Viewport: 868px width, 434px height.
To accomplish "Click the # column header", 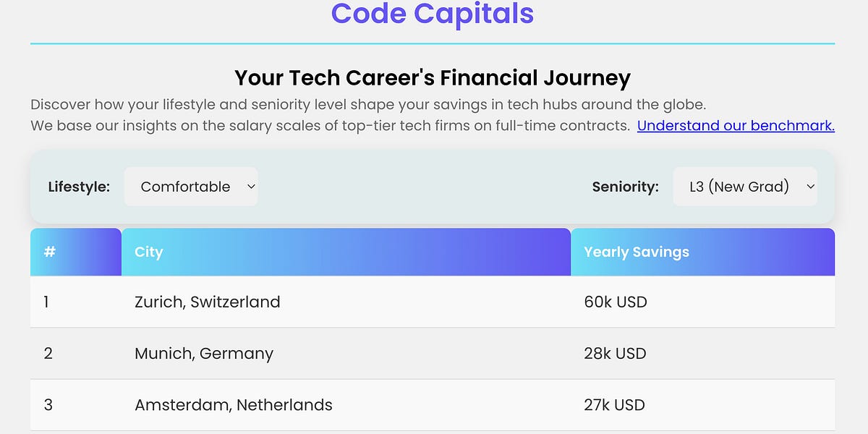I will coord(48,252).
